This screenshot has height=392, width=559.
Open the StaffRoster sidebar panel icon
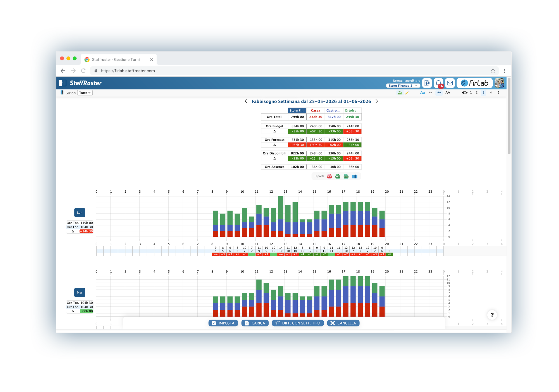point(63,83)
